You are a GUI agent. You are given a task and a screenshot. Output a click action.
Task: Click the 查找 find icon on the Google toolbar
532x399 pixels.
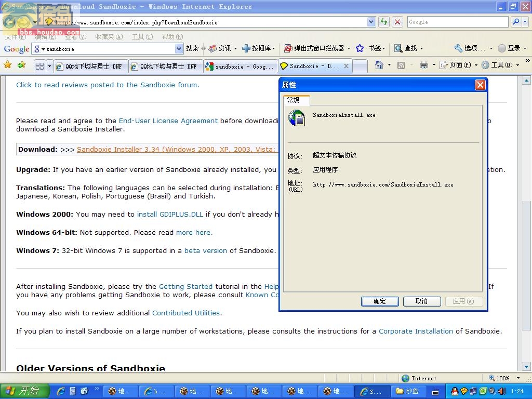click(x=398, y=48)
